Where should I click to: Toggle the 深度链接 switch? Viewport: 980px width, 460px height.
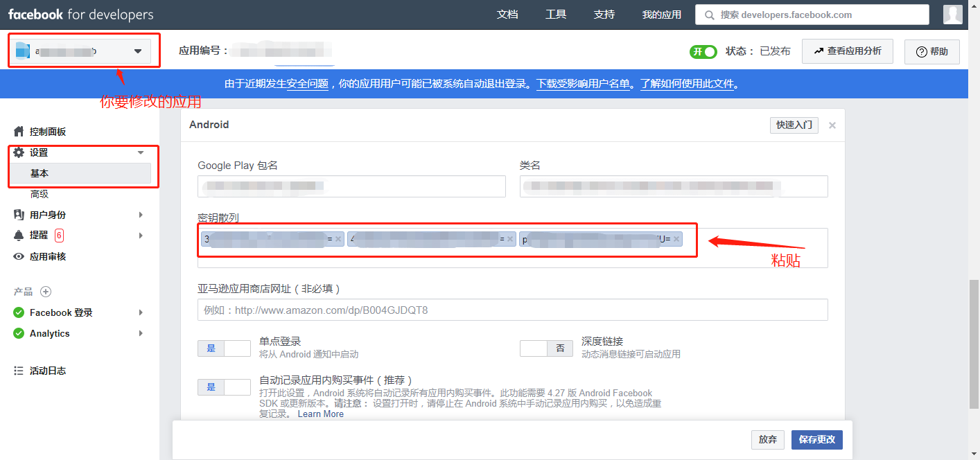pos(546,348)
